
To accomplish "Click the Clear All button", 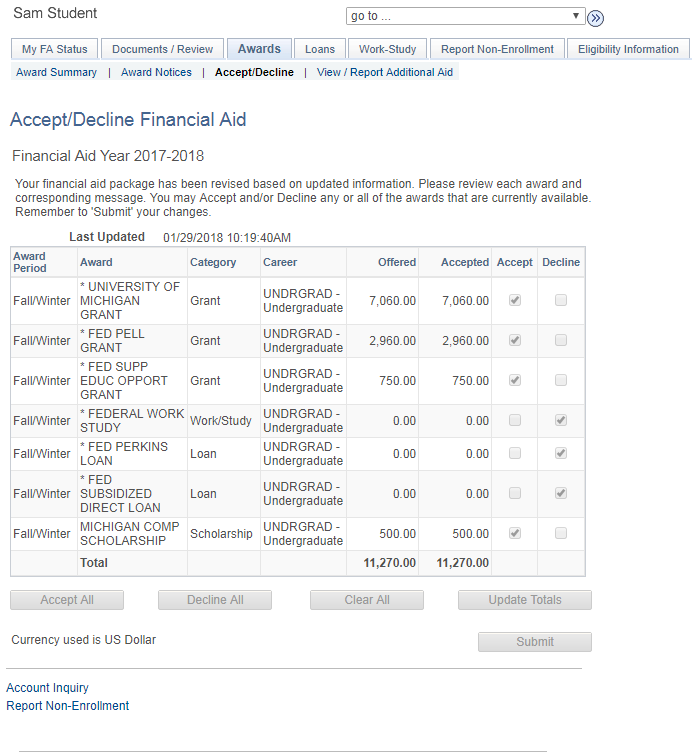I will 367,600.
